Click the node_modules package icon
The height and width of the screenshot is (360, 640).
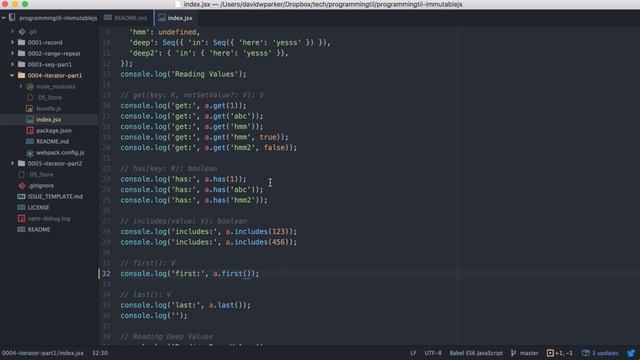click(x=30, y=87)
